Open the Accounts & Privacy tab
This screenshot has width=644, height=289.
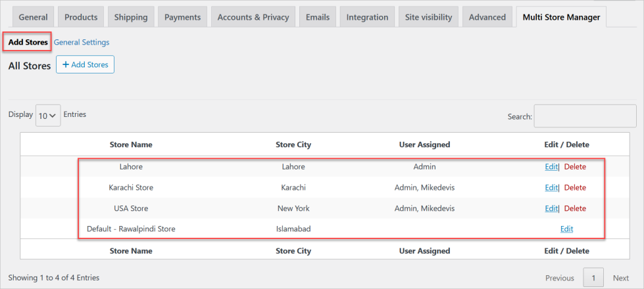pyautogui.click(x=253, y=17)
